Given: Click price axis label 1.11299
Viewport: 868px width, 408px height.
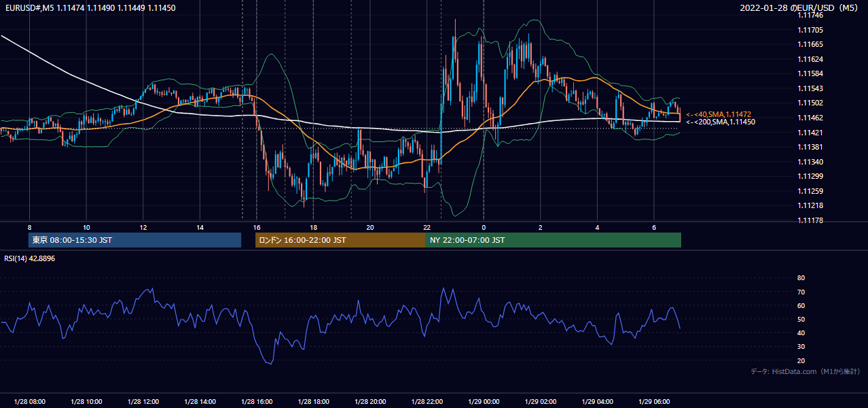Looking at the screenshot, I should [x=810, y=176].
